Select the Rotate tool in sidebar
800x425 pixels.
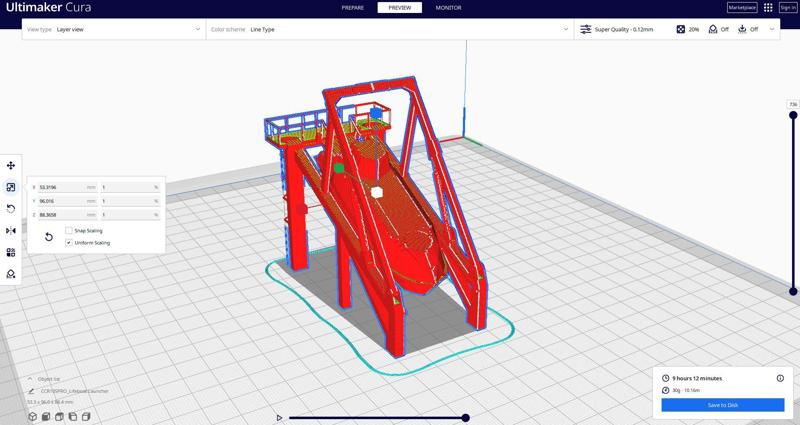(10, 209)
